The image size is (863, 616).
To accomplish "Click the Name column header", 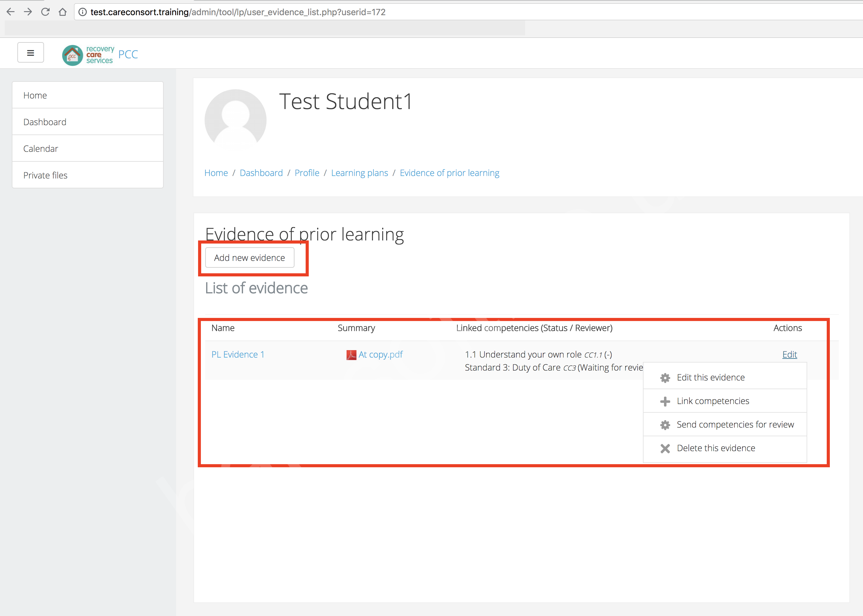I will pyautogui.click(x=223, y=328).
